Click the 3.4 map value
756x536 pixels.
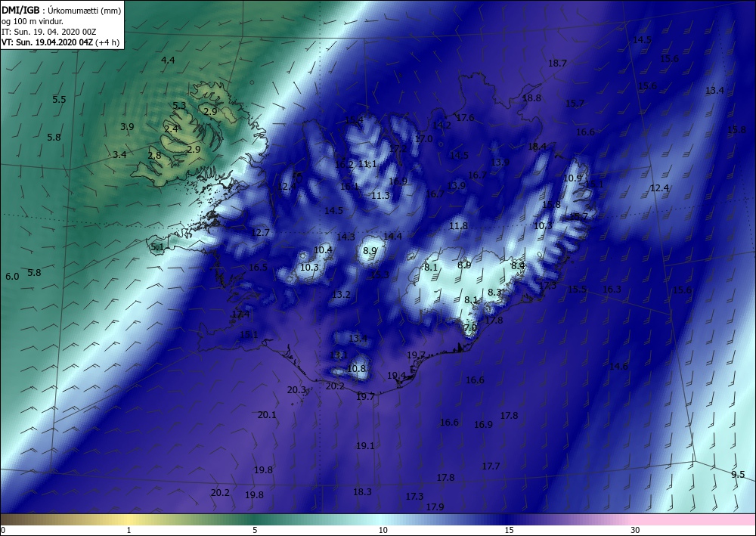tap(119, 155)
